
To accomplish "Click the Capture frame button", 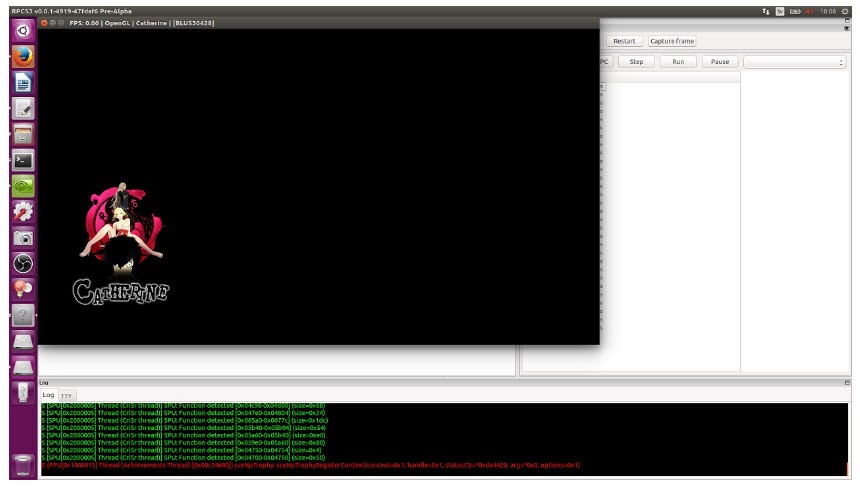I will 672,41.
